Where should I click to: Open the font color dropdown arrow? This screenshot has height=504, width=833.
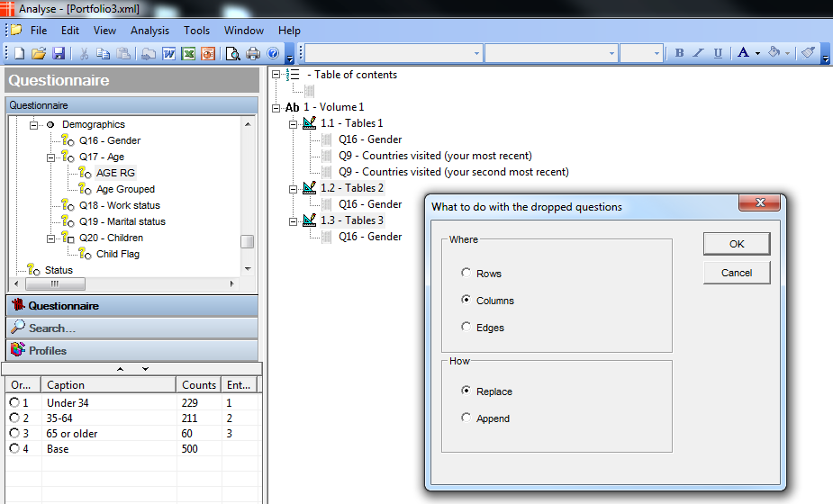coord(758,53)
